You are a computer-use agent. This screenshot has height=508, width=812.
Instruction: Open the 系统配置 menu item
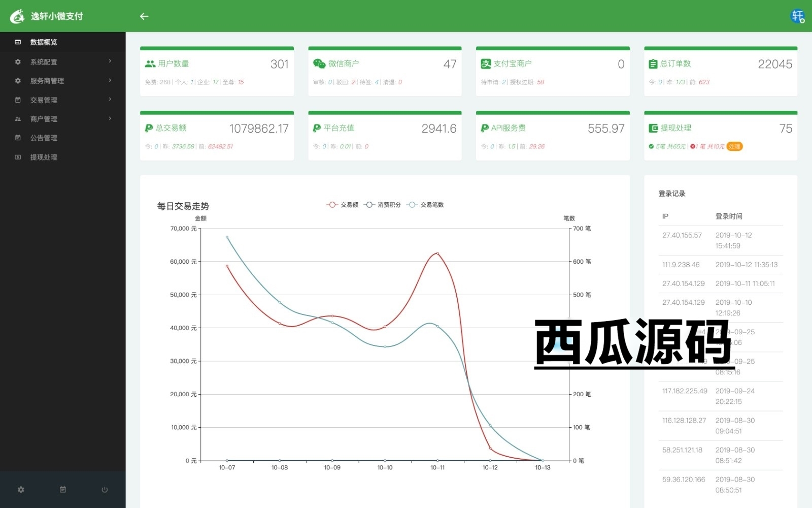[x=63, y=62]
